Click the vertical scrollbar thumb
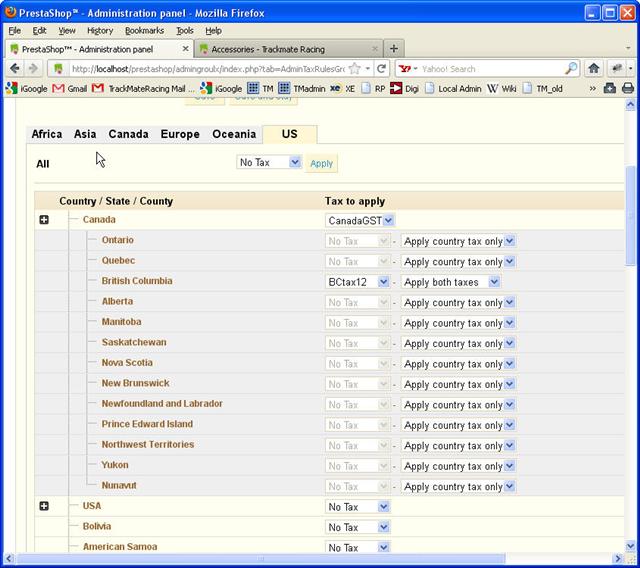Screen dimensions: 640x568 pos(631,215)
